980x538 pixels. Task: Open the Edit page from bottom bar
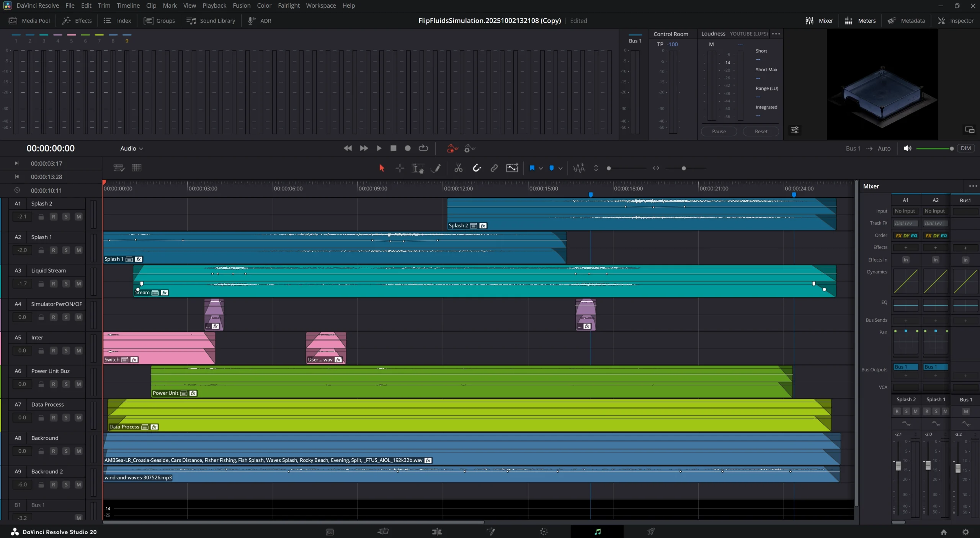436,532
